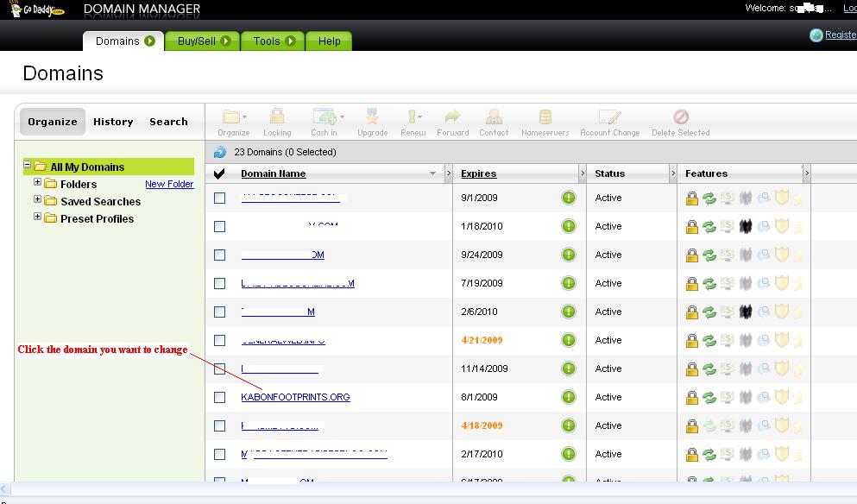Click the arrow beside the Expires column
The width and height of the screenshot is (857, 504).
[582, 173]
